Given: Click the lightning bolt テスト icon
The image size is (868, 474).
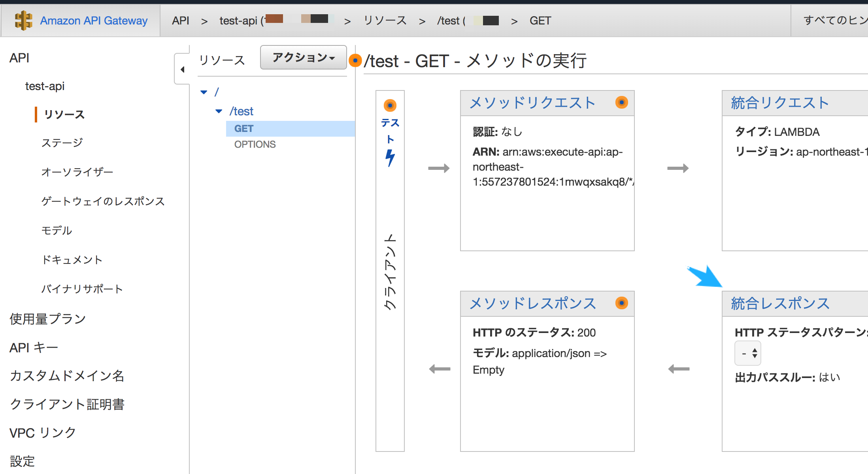Looking at the screenshot, I should 391,158.
